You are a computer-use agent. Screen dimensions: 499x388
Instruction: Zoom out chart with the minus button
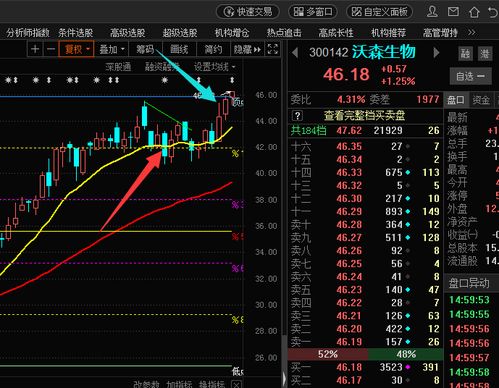tap(51, 49)
